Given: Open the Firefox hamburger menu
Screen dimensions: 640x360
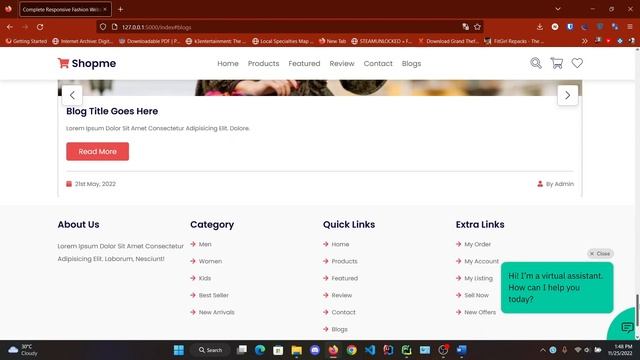Looking at the screenshot, I should coord(630,27).
